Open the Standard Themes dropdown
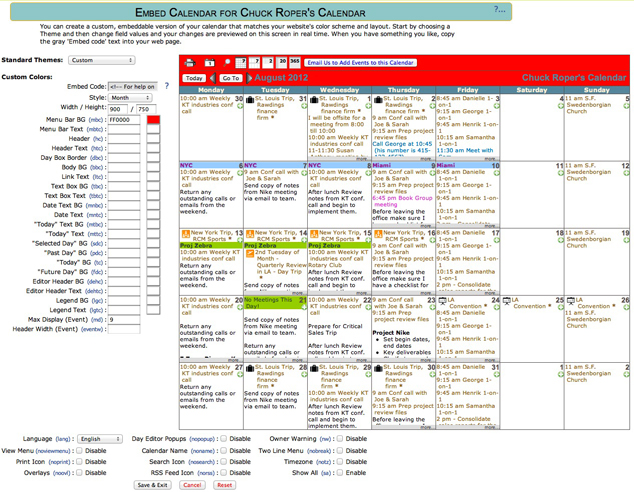Viewport: 634px width, 492px height. (x=101, y=60)
